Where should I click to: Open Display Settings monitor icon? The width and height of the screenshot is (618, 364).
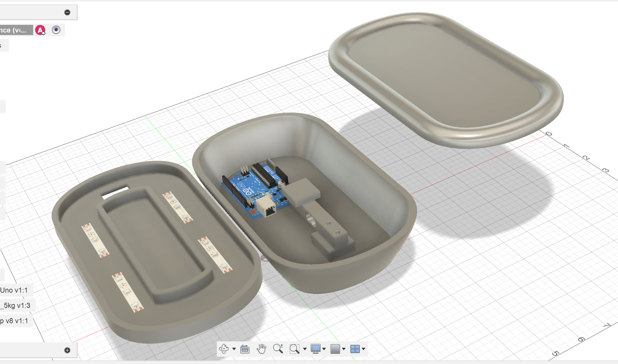click(315, 349)
